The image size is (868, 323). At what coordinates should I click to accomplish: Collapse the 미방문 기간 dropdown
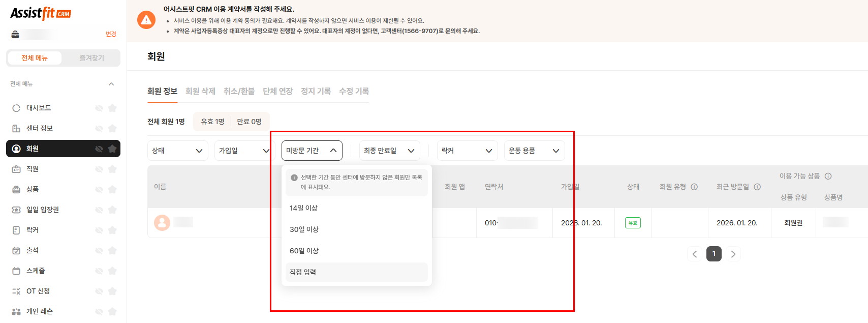312,151
